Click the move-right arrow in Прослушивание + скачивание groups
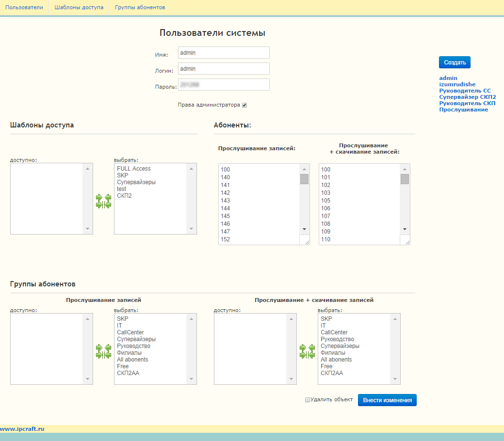This screenshot has width=504, height=441. point(303,347)
